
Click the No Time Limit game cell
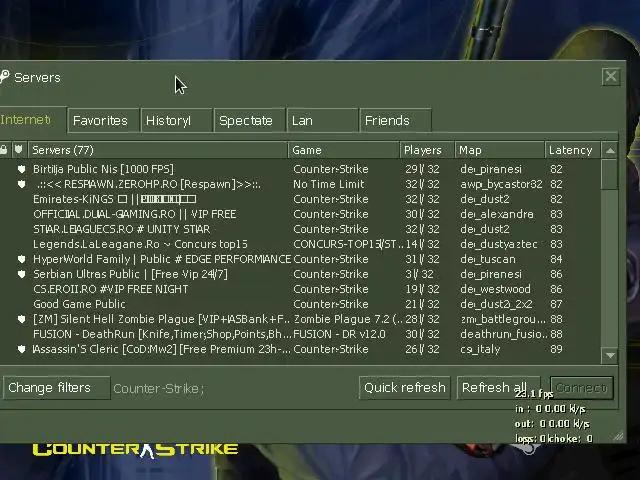(x=329, y=184)
